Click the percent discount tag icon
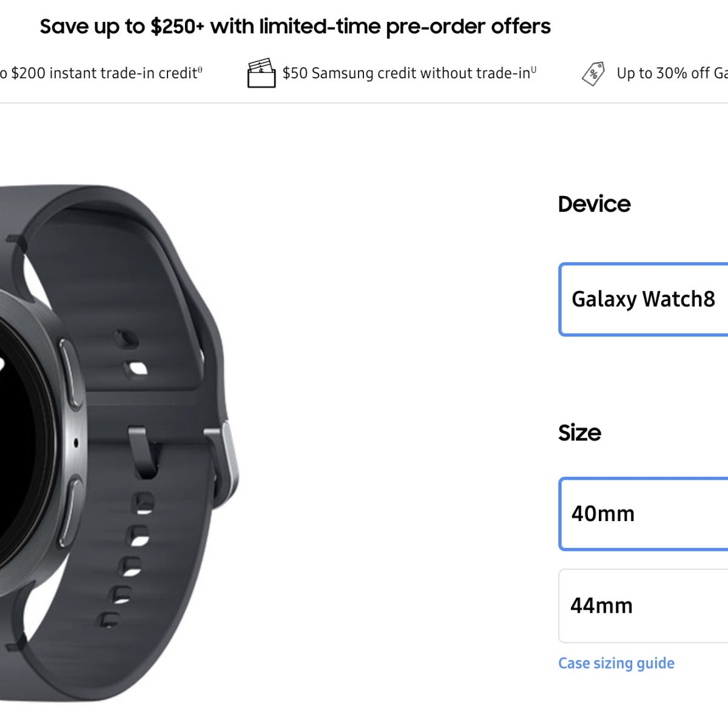The width and height of the screenshot is (728, 728). [x=593, y=73]
